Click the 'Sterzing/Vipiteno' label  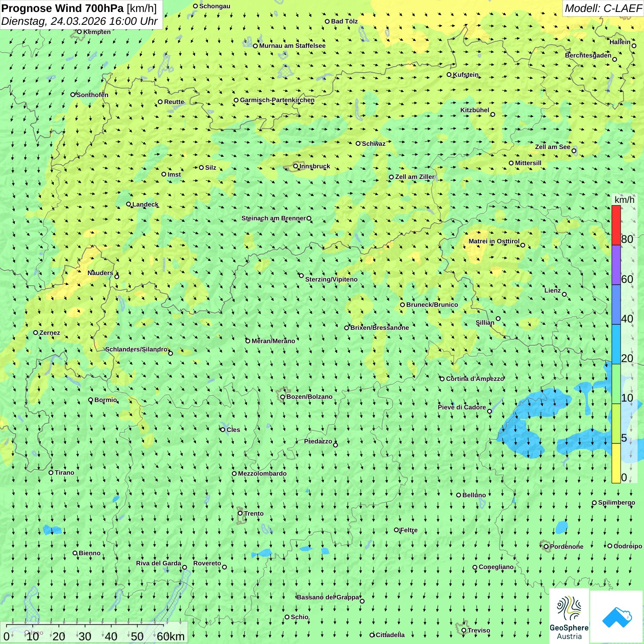331,280
